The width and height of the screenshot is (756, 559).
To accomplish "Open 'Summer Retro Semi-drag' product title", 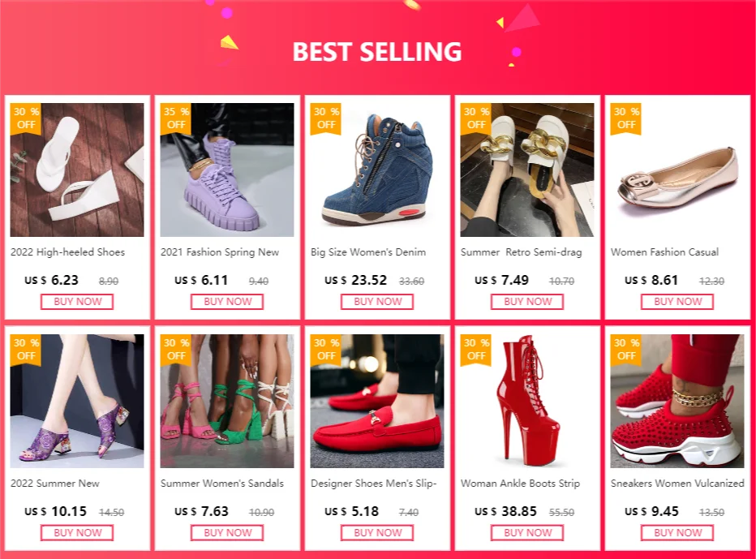I will point(522,252).
